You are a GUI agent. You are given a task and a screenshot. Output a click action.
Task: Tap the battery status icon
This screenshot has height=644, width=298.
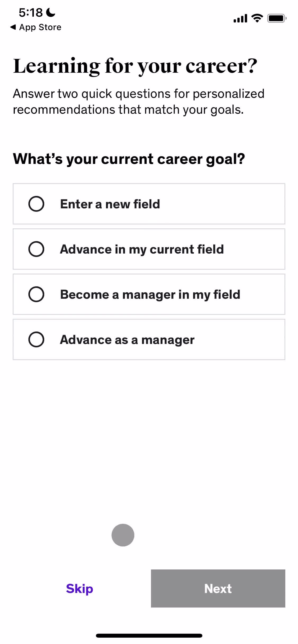(x=277, y=18)
